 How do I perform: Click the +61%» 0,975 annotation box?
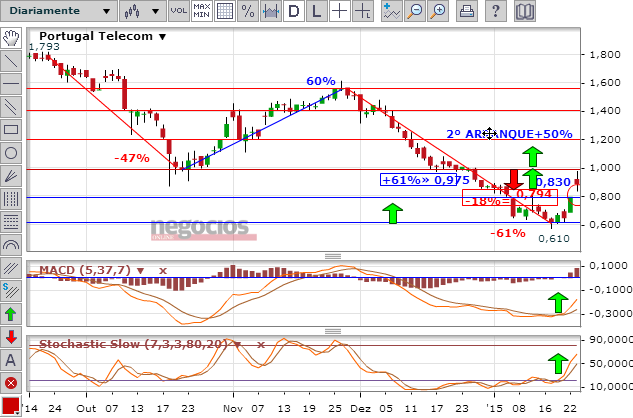click(x=419, y=180)
